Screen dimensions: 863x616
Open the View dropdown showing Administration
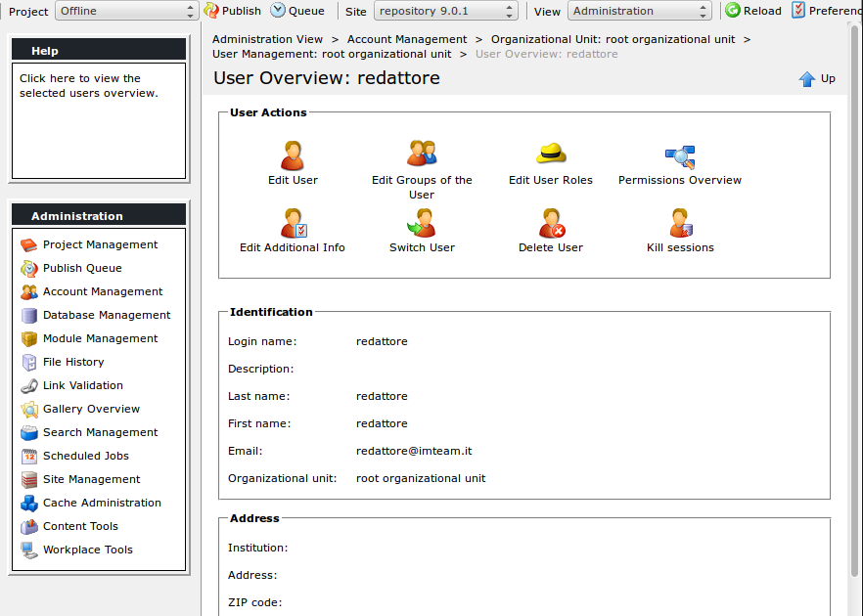coord(640,11)
